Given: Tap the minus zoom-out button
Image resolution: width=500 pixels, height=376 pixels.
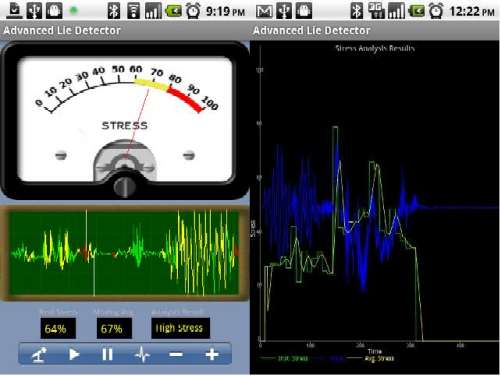Looking at the screenshot, I should (x=176, y=354).
